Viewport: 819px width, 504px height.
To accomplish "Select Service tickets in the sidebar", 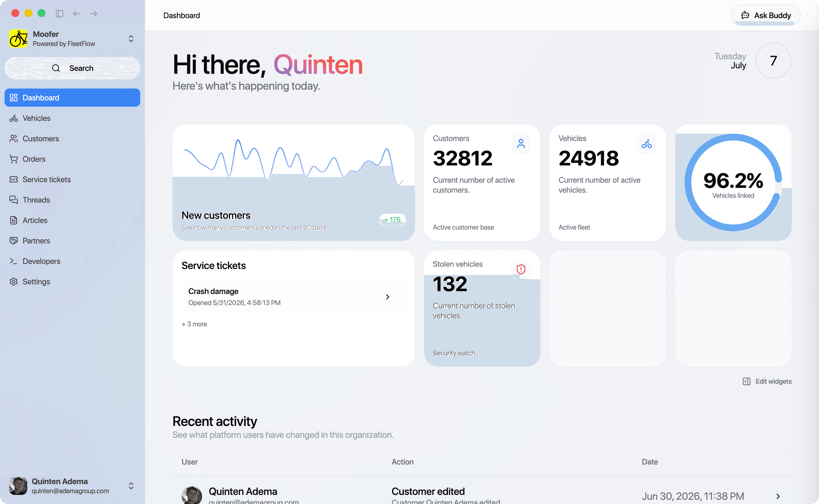I will click(72, 179).
